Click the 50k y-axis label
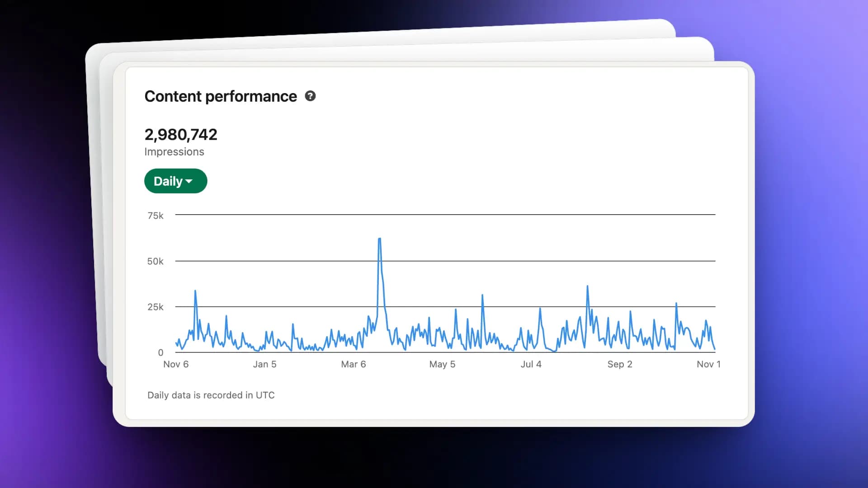The image size is (868, 488). tap(156, 262)
